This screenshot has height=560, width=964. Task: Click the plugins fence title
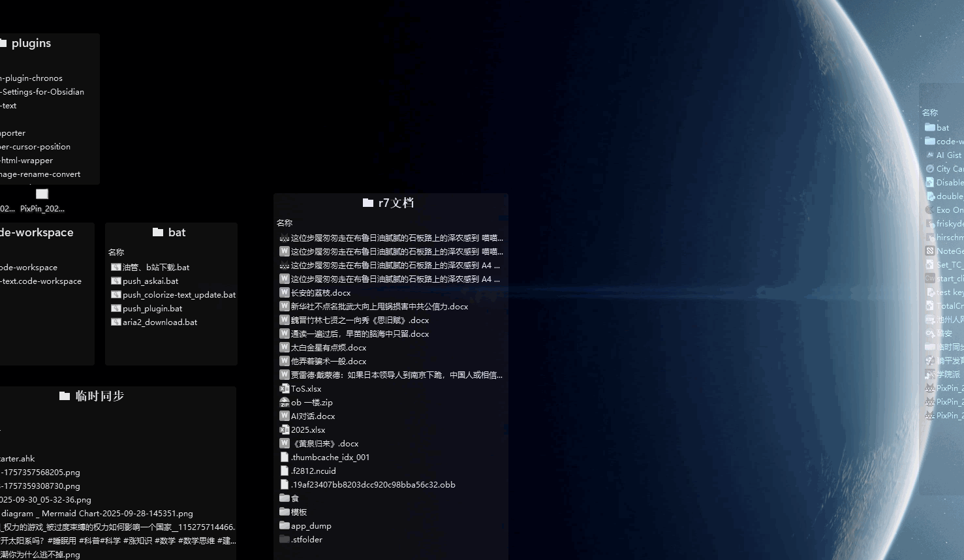[31, 43]
